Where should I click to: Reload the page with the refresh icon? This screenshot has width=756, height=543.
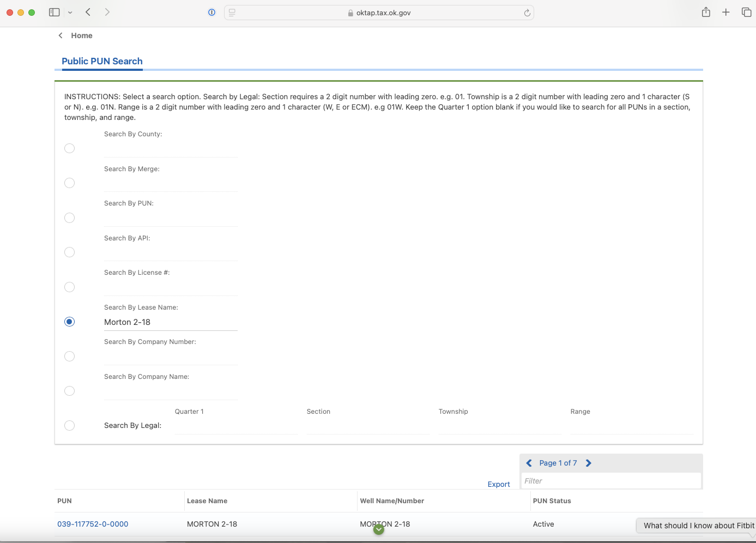click(x=527, y=13)
